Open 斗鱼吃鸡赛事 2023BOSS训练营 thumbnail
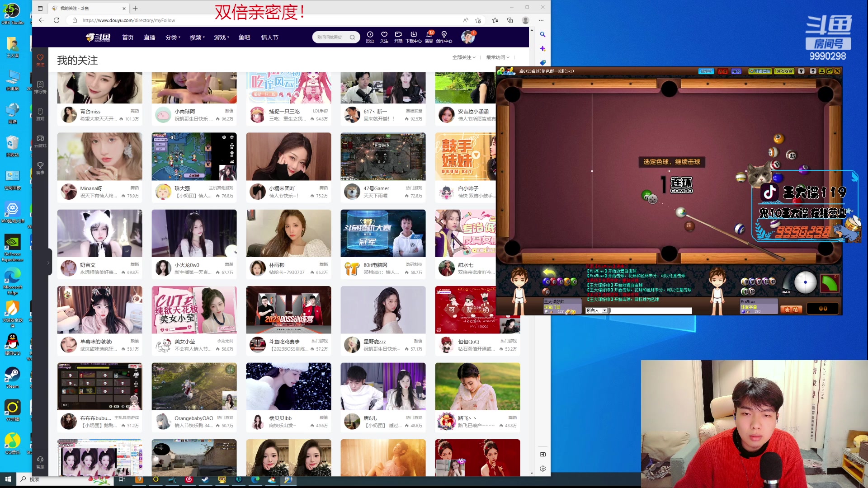 [288, 310]
